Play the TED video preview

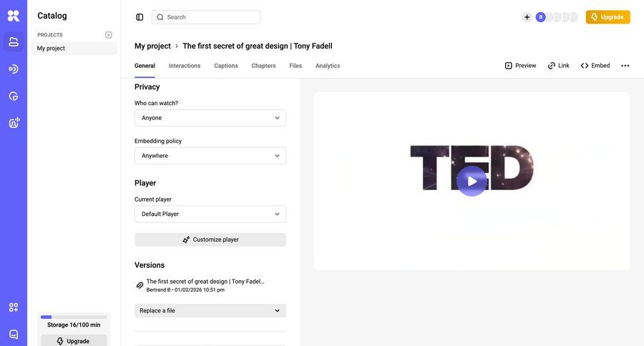(472, 181)
